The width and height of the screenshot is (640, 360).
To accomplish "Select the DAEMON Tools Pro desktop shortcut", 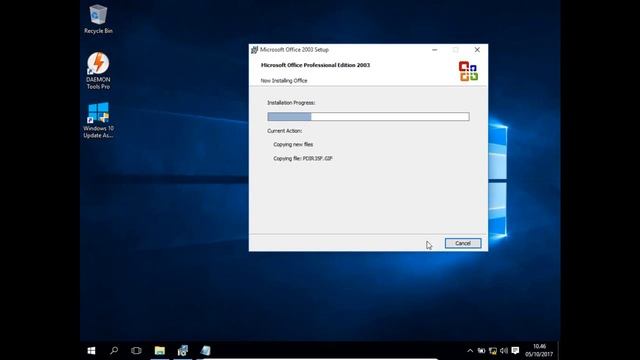I will (x=98, y=70).
